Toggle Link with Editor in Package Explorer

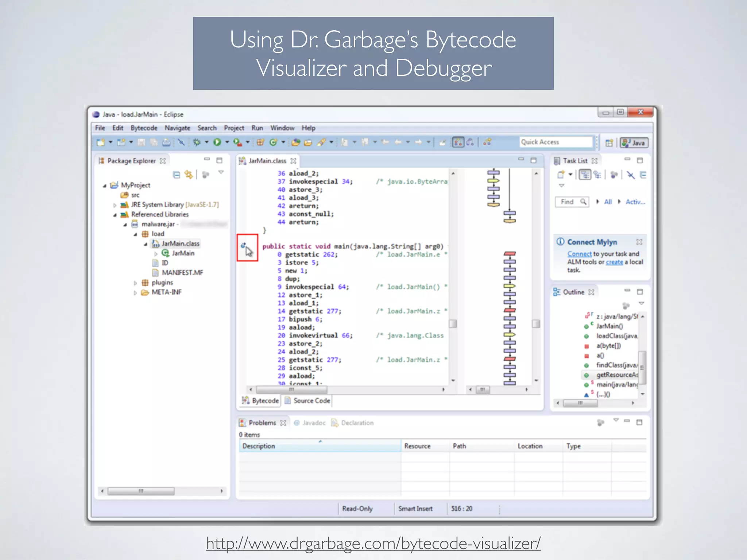point(189,175)
